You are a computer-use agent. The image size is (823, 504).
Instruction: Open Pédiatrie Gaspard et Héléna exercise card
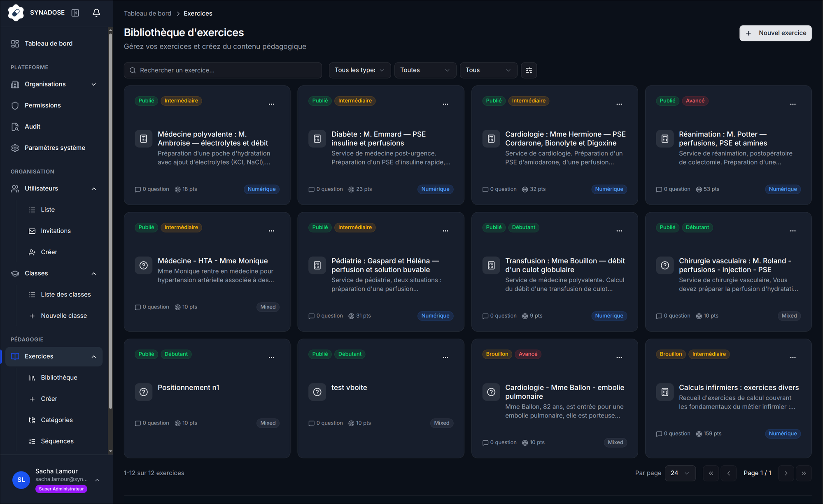(x=381, y=272)
